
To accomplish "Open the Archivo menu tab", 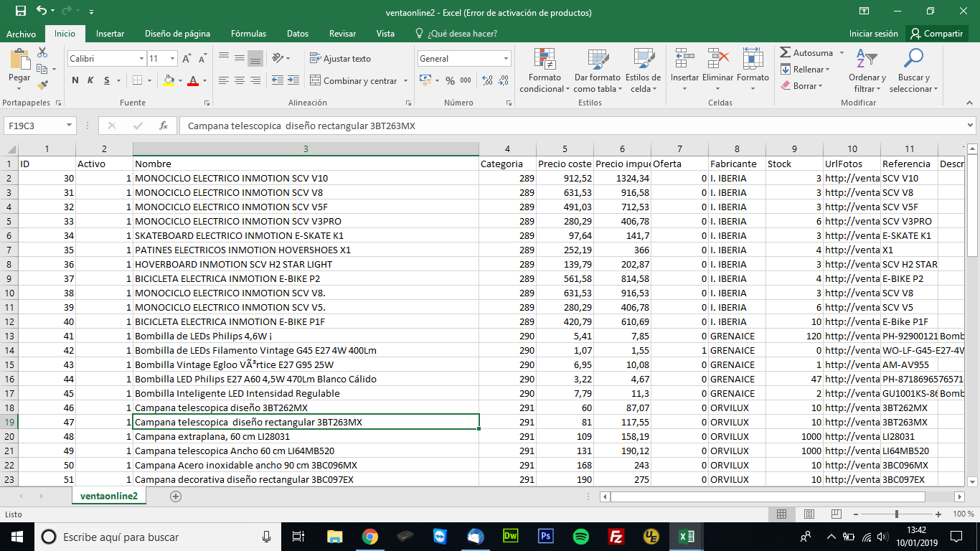I will pos(21,34).
